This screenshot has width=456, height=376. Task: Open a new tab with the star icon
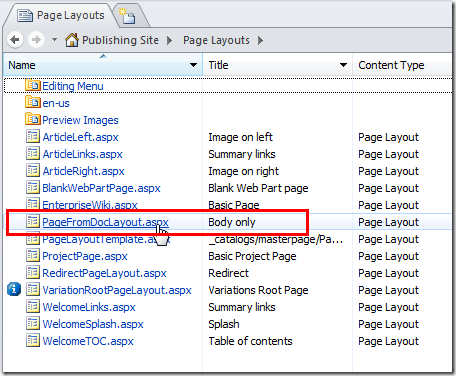(128, 16)
